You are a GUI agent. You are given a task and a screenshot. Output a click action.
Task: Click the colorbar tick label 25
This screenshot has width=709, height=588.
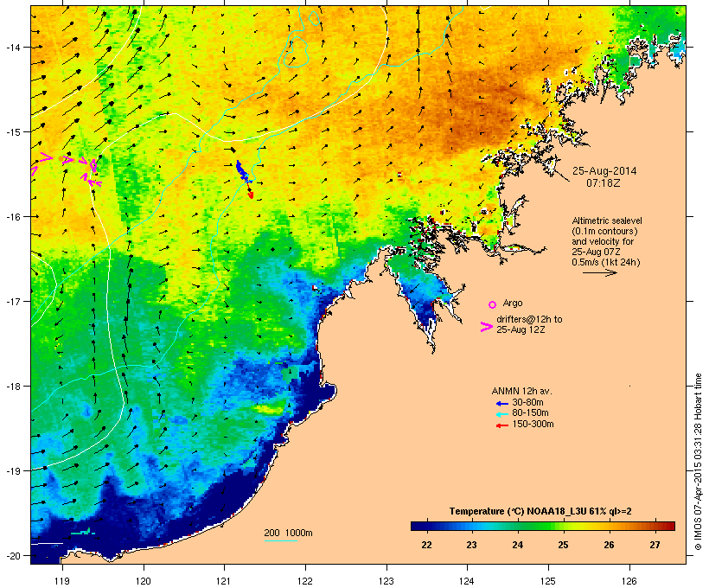[563, 545]
